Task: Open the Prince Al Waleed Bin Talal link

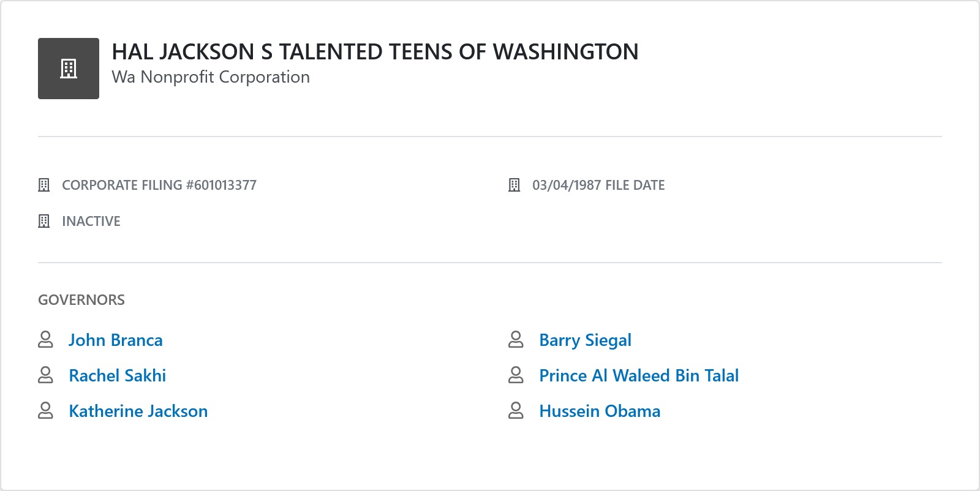Action: [x=639, y=376]
